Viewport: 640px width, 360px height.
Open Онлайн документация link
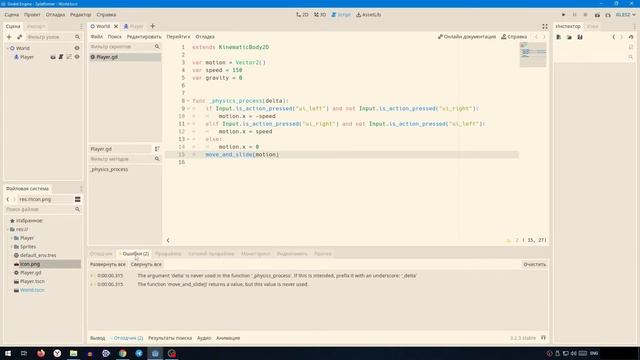coord(467,37)
